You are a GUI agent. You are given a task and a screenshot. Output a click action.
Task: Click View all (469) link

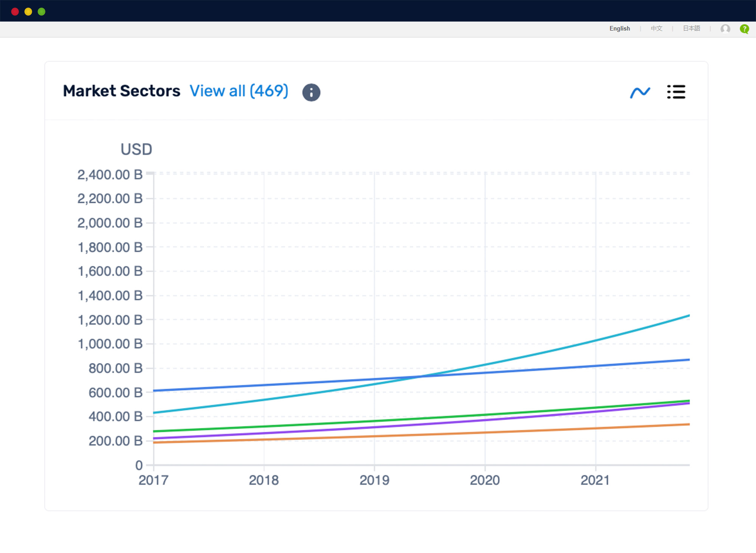click(237, 91)
